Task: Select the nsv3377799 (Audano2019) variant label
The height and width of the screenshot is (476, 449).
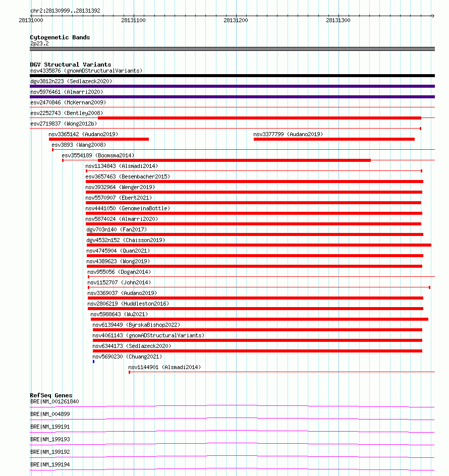Action: coord(288,134)
